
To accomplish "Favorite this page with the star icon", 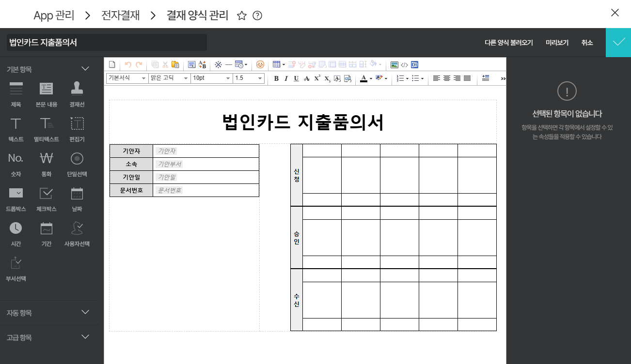I will pyautogui.click(x=242, y=15).
